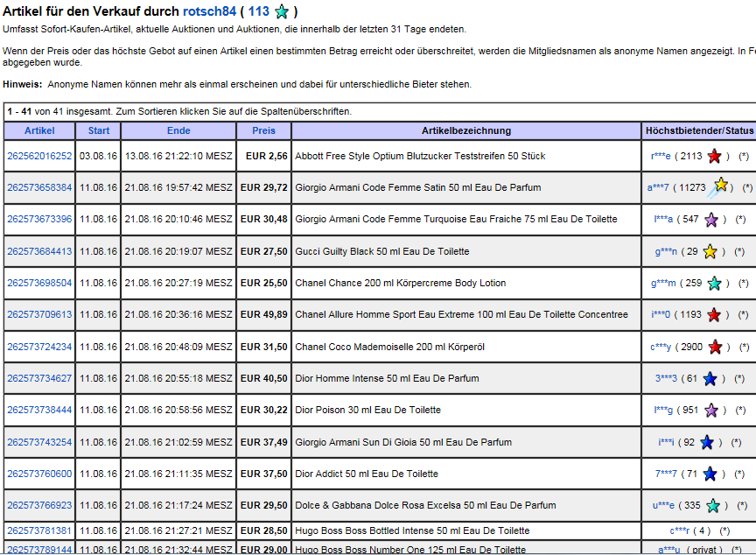Open bidder u***e profile
Image resolution: width=756 pixels, height=555 pixels.
click(x=663, y=505)
